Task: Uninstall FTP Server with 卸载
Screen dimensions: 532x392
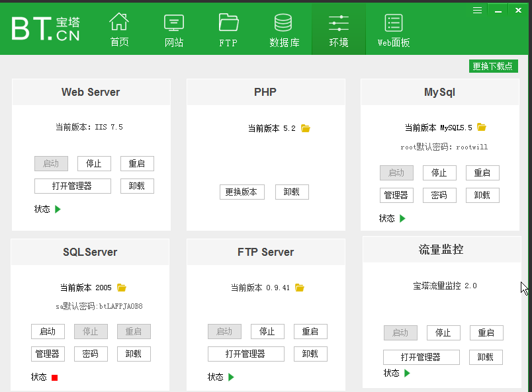Action: [310, 354]
